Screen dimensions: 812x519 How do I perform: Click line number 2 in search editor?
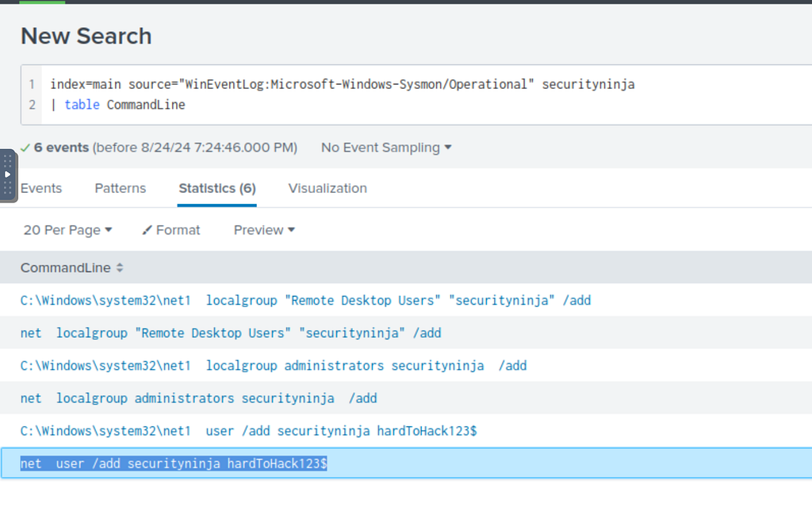click(x=32, y=105)
